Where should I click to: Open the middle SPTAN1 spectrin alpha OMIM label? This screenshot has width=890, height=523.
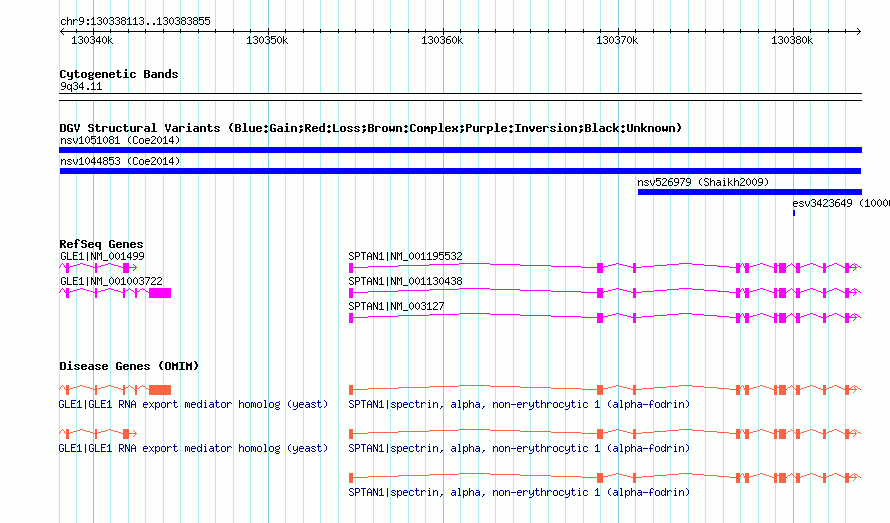[519, 449]
